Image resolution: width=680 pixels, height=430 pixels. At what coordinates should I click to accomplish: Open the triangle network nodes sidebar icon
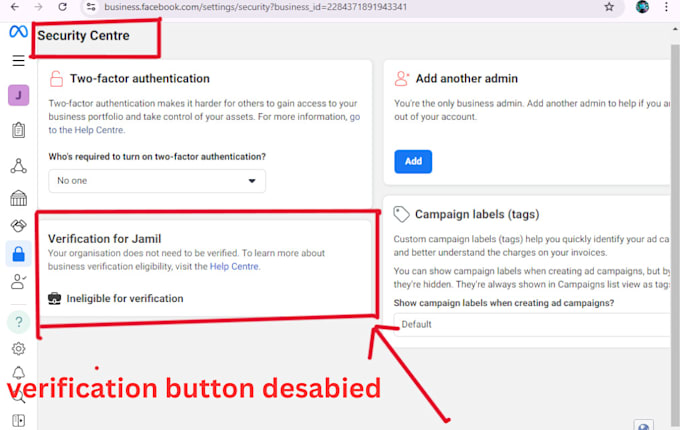pos(19,166)
